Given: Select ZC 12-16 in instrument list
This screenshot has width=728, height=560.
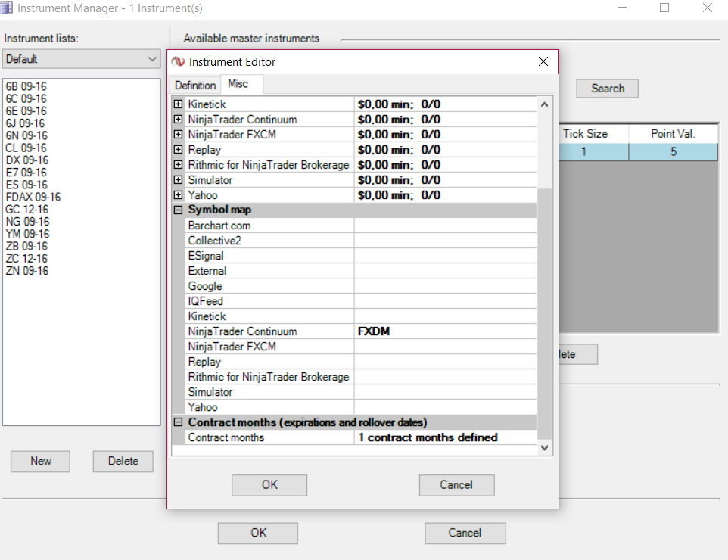Looking at the screenshot, I should (26, 259).
